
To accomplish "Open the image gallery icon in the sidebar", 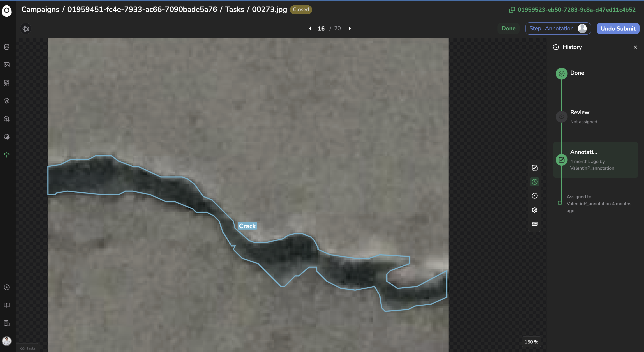I will (x=7, y=65).
